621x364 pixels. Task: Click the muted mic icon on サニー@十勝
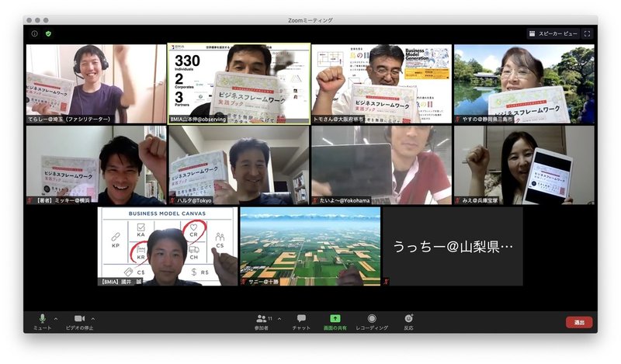click(244, 282)
